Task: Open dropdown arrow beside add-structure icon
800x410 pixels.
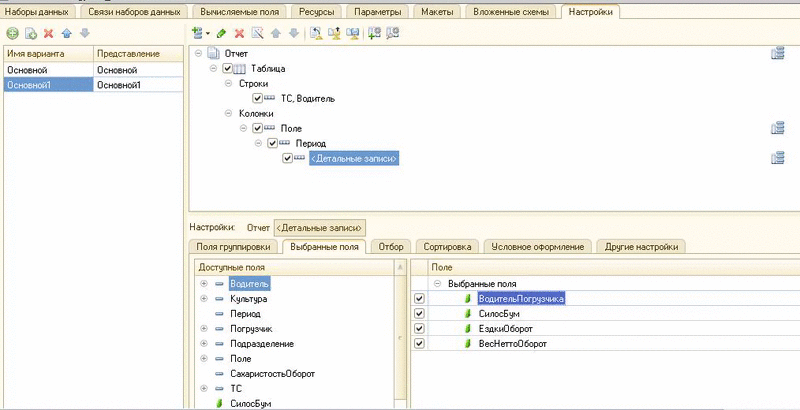Action: (208, 34)
